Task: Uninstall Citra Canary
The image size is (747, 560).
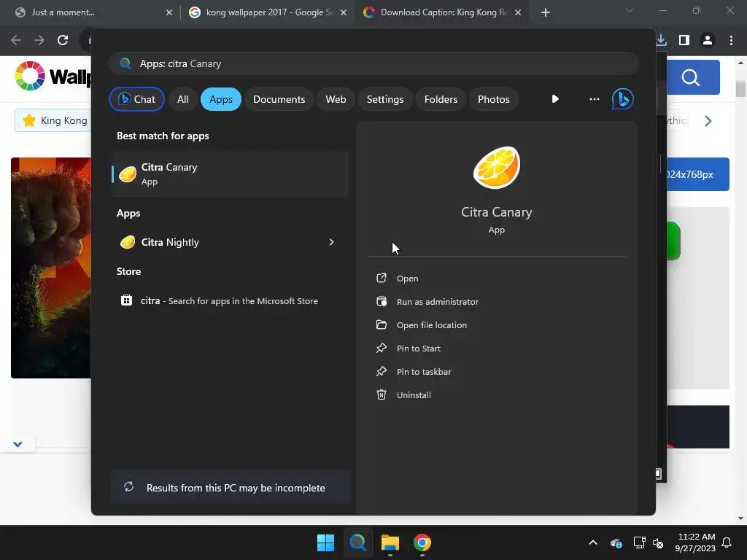Action: click(414, 394)
